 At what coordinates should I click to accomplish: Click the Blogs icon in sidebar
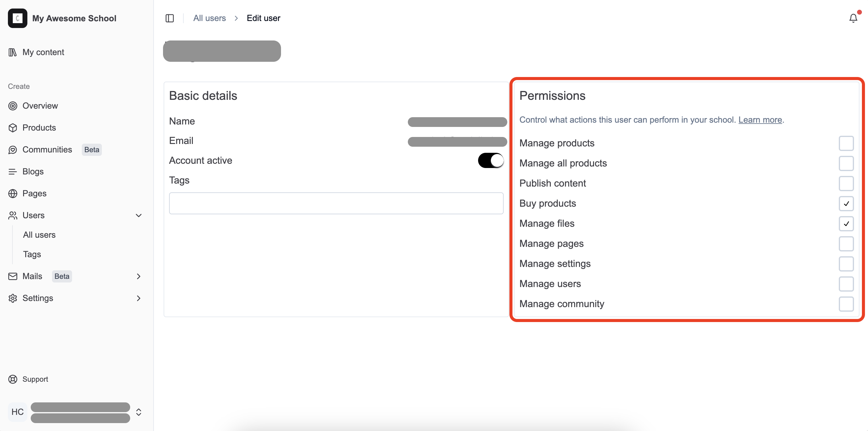[12, 171]
